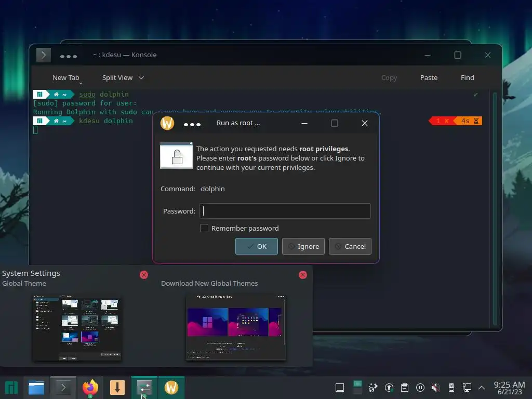Open New Tab in Konsole
This screenshot has width=532, height=399.
(x=66, y=77)
